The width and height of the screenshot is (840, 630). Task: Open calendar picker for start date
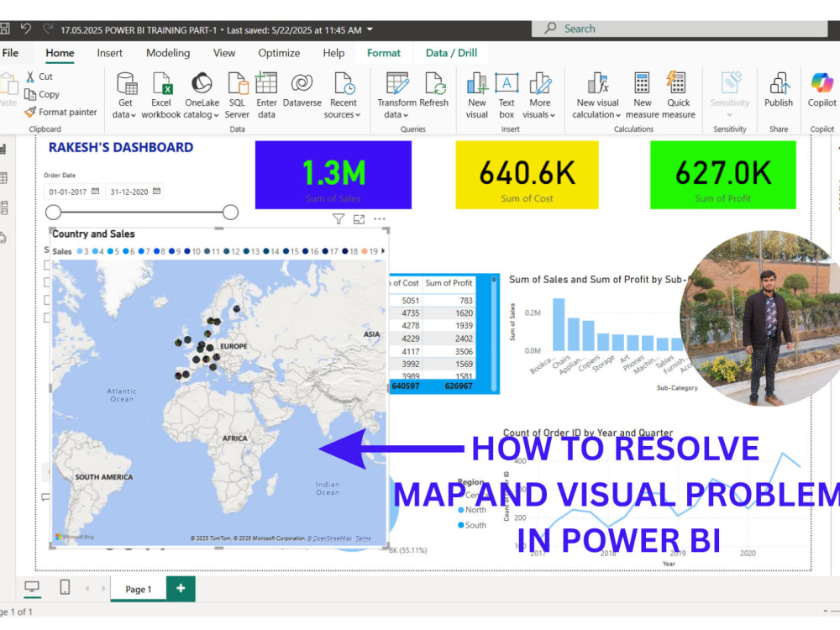click(x=96, y=192)
